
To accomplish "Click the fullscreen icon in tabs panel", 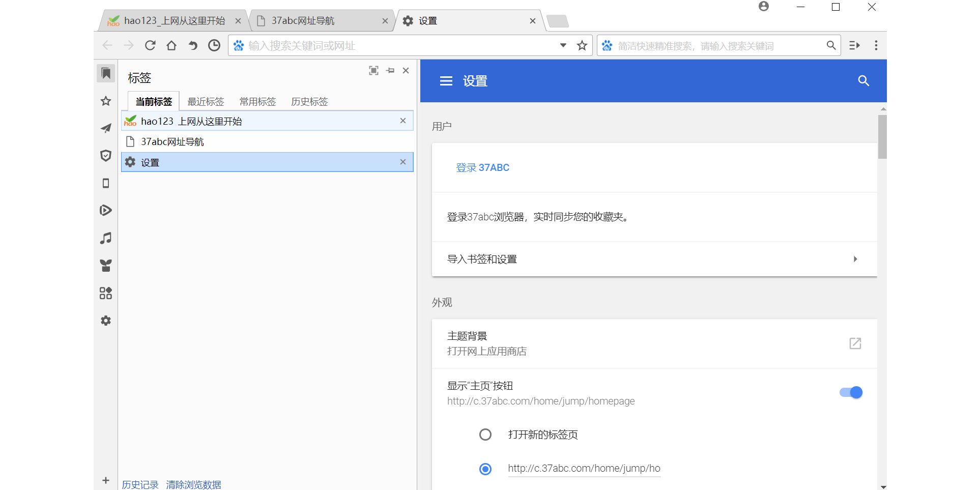I will coord(373,70).
